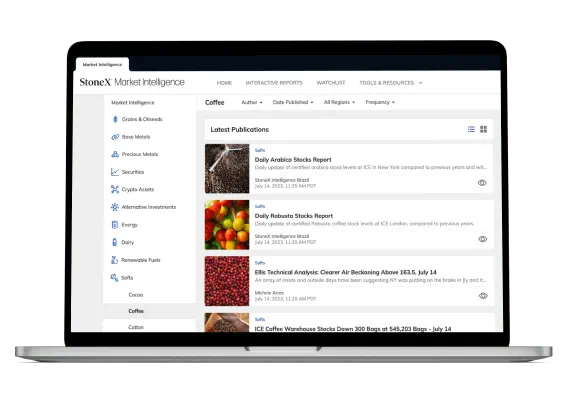This screenshot has width=568, height=400.
Task: Toggle eye icon on Daily Arabica Stocks Report
Action: click(482, 183)
